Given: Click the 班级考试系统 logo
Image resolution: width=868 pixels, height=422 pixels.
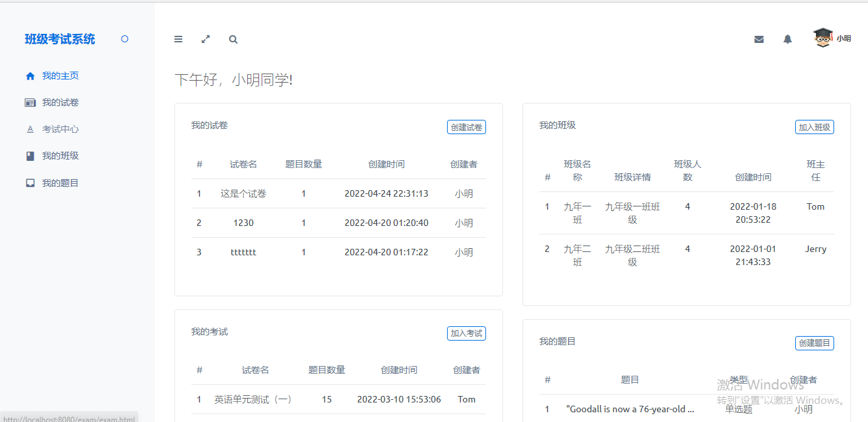Looking at the screenshot, I should point(59,39).
